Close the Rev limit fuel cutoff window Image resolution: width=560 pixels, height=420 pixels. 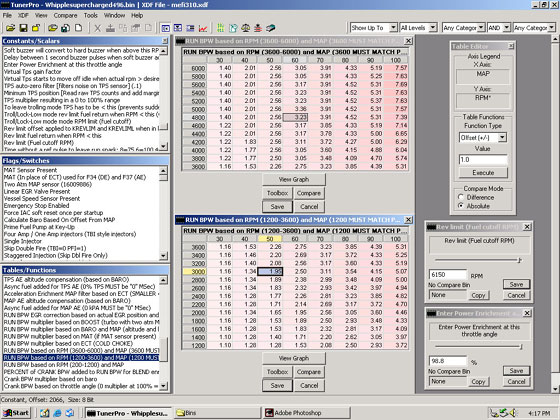click(527, 227)
